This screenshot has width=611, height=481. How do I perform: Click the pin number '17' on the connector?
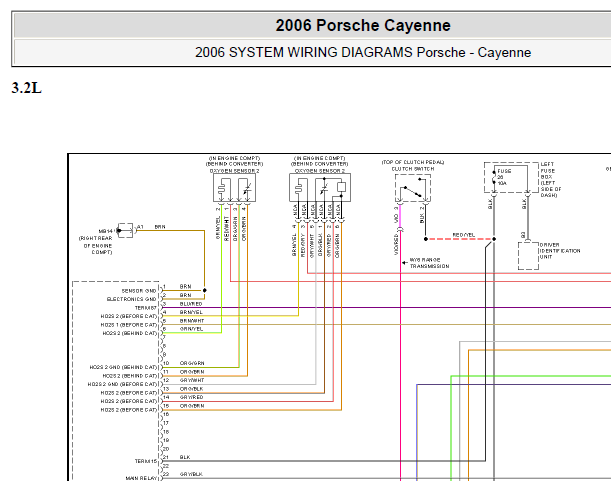(x=166, y=423)
